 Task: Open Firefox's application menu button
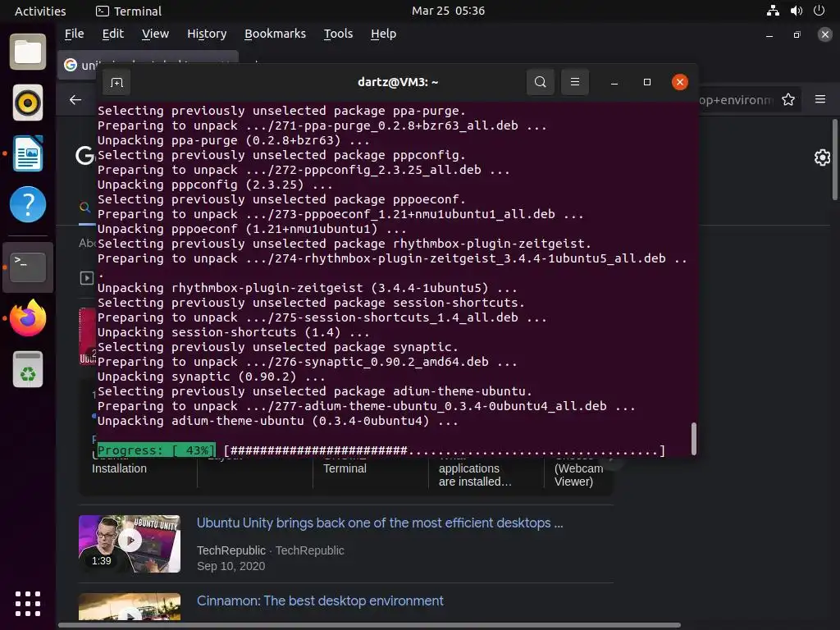pyautogui.click(x=820, y=99)
